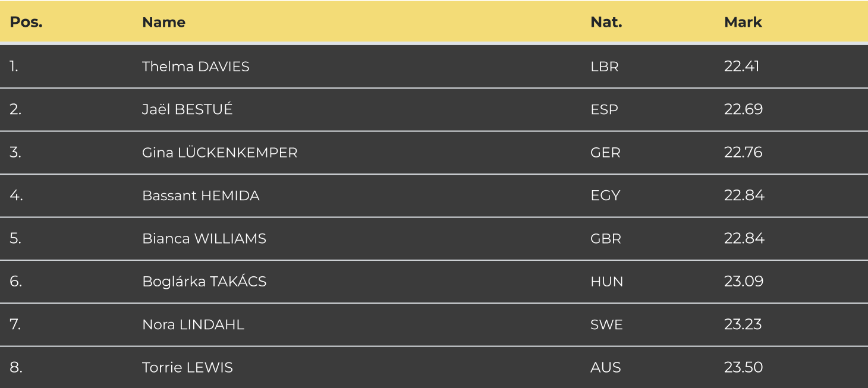
Task: Click the Nat. column header
Action: click(606, 23)
